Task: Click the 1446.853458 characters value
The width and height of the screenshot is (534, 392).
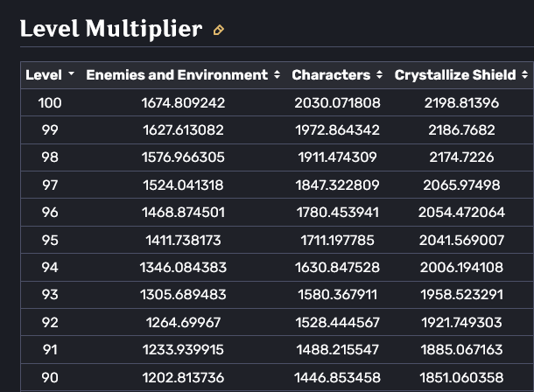Action: point(337,377)
